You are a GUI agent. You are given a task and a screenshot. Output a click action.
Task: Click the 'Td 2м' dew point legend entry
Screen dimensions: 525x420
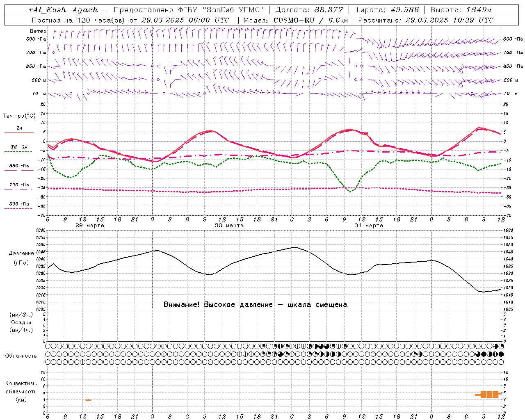[x=19, y=147]
